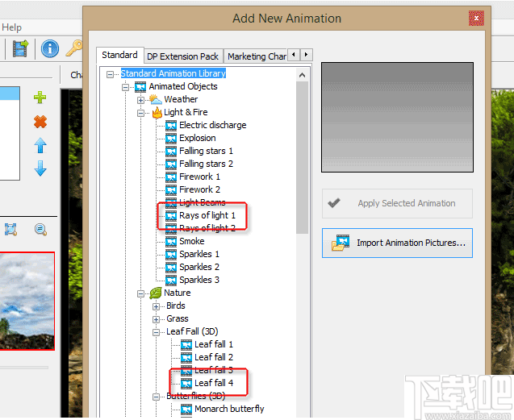
Task: Select Falling stars 2 animation
Action: (x=207, y=164)
